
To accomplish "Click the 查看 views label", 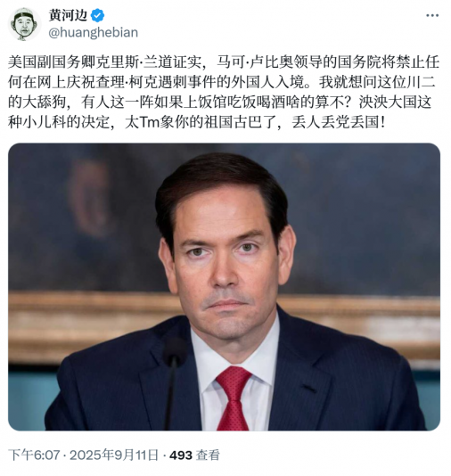I will 208,455.
